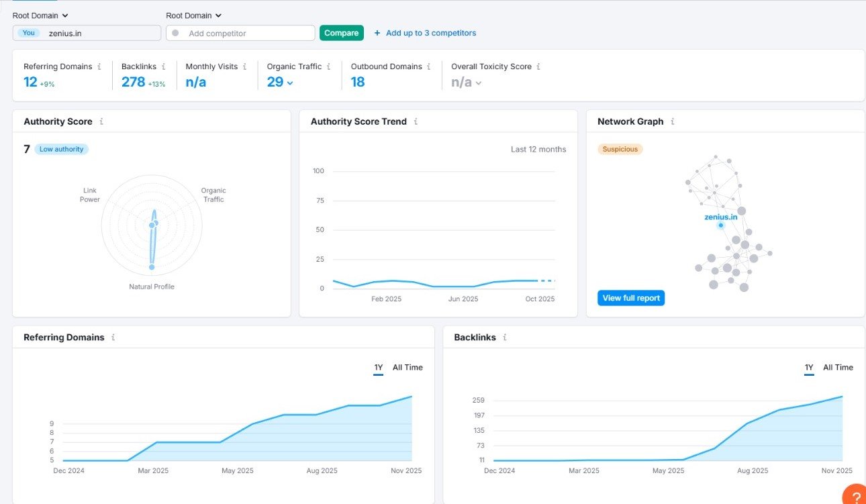
Task: Click info icon next to Monthly Visits
Action: tap(244, 66)
